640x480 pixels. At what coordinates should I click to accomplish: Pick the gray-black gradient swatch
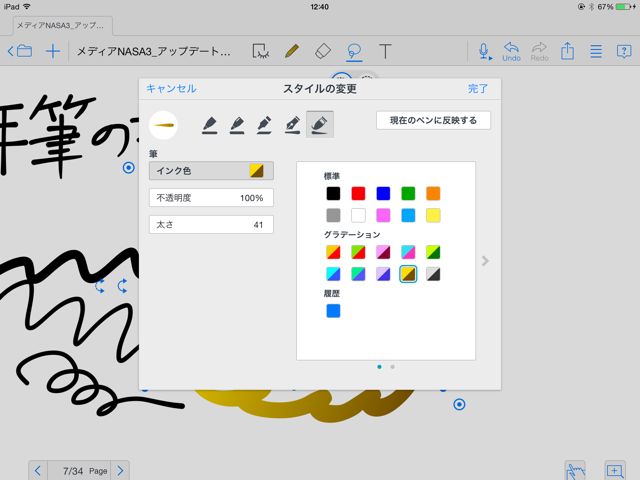(x=433, y=274)
